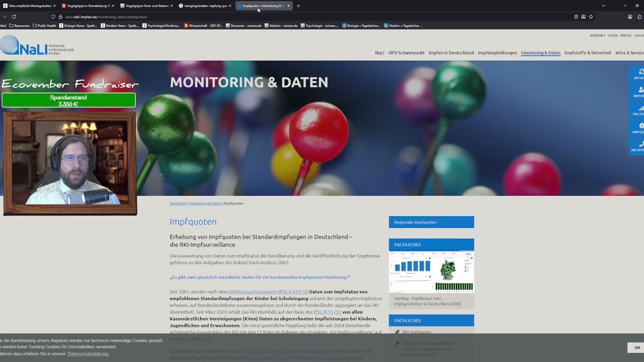Open the 'Impfen in Deutschland' menu item
Screen dimensions: 644x362
click(x=451, y=53)
